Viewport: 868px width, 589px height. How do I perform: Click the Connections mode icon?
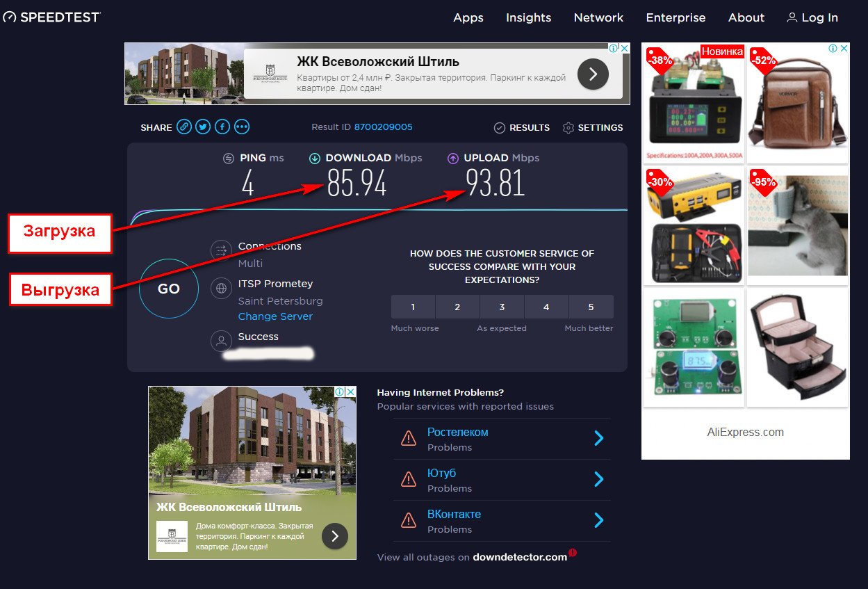(x=221, y=250)
